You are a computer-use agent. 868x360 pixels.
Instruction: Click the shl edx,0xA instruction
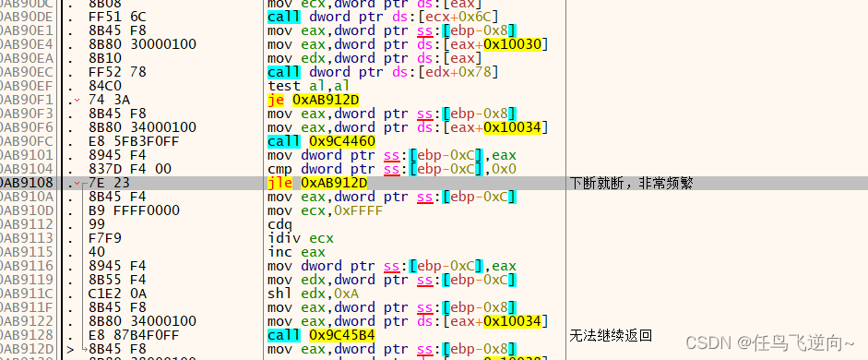tap(315, 294)
